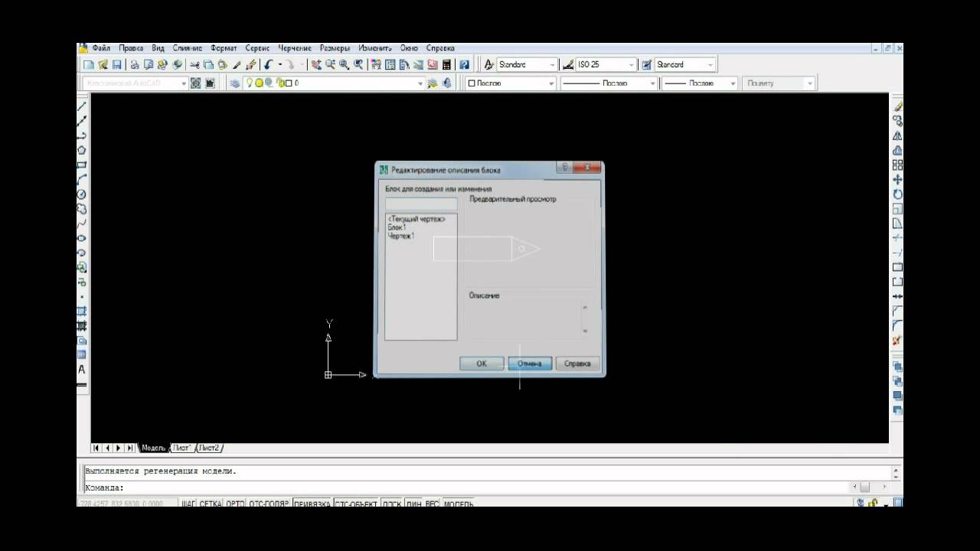The image size is (980, 551).
Task: Open the Размеры menu
Action: click(x=335, y=48)
